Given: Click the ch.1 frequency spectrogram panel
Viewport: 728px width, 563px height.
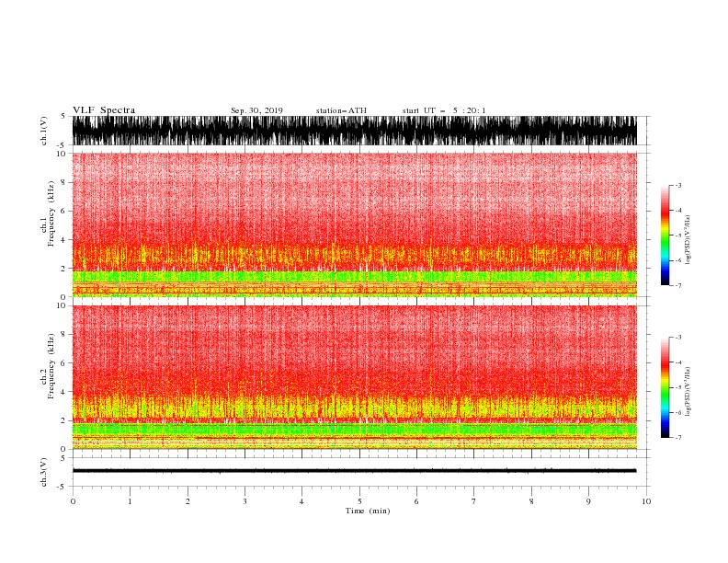Looking at the screenshot, I should tap(354, 224).
